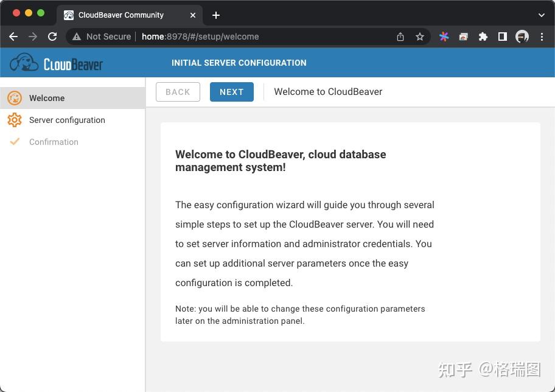Reload the CloudBeaver setup page

click(x=54, y=37)
